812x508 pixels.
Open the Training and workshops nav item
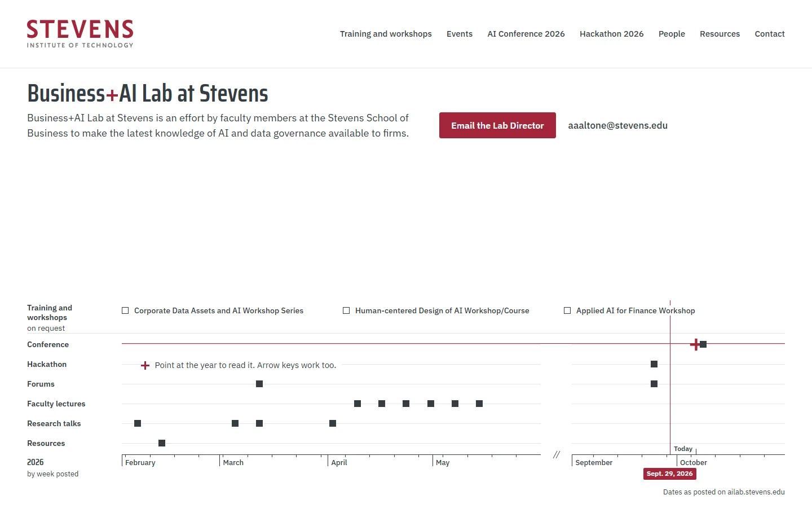click(386, 34)
